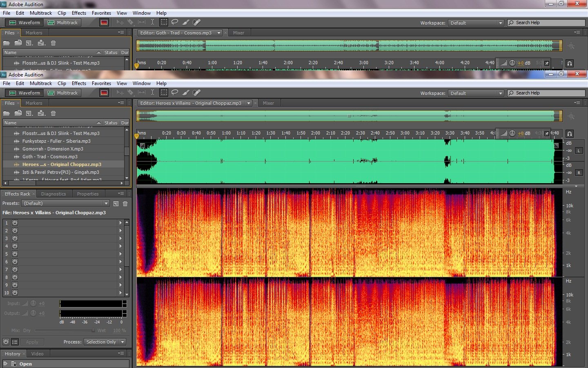
Task: Switch to Mixer tab in front window
Action: point(268,103)
